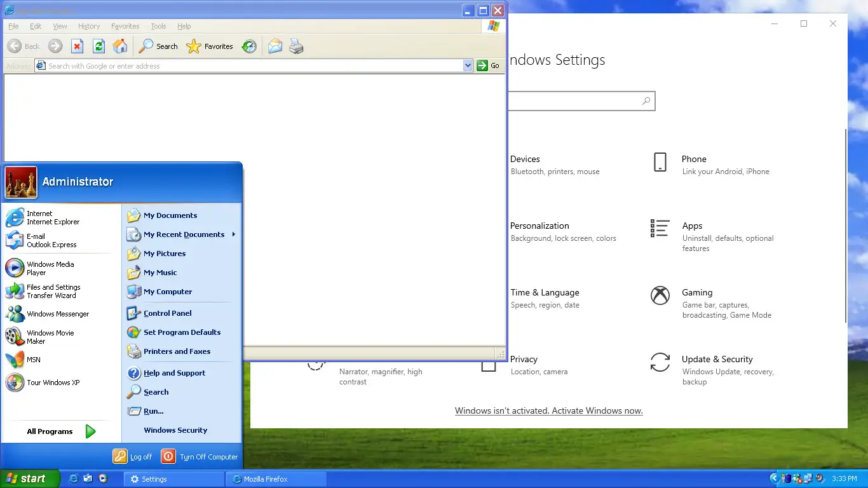The height and width of the screenshot is (488, 868).
Task: Click the volume speaker tray icon
Action: pos(820,478)
